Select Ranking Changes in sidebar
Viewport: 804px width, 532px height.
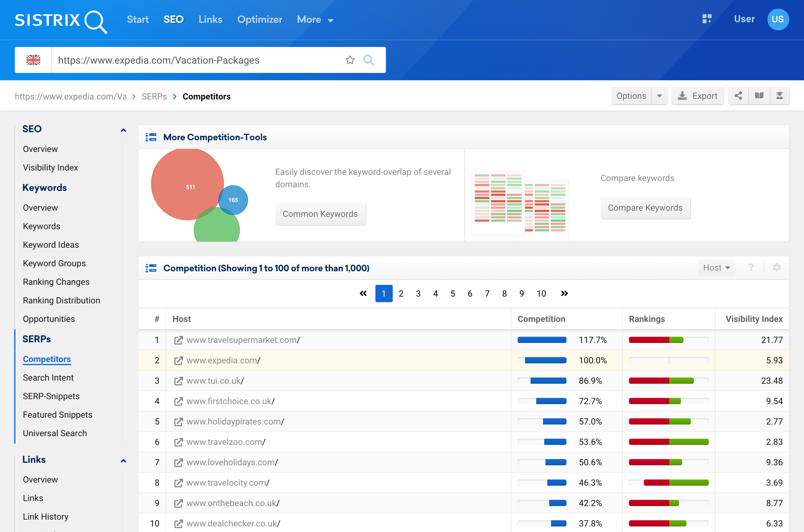pos(56,282)
